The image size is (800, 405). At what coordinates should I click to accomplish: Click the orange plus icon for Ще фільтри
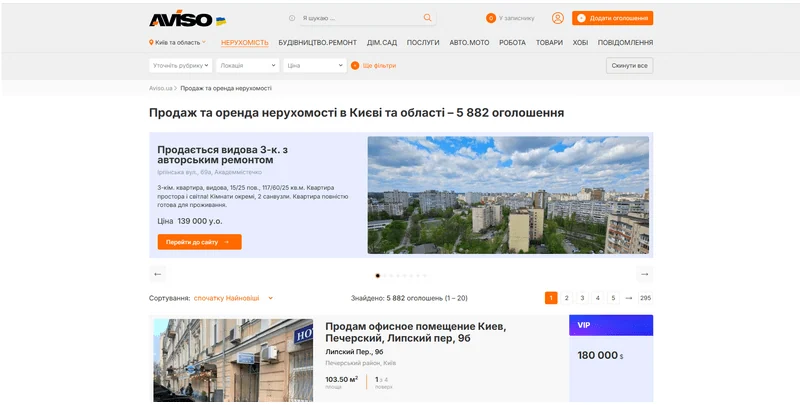[355, 65]
